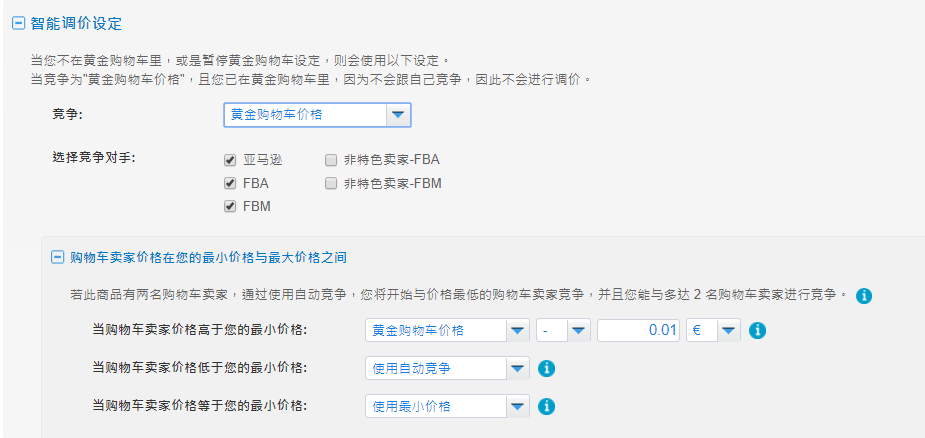The width and height of the screenshot is (925, 438).
Task: Collapse the 智能调价设定 section icon
Action: tap(19, 24)
